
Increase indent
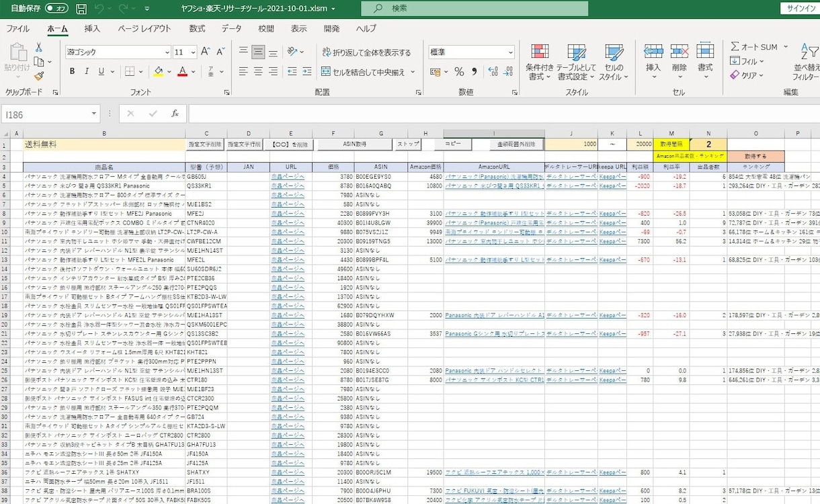(x=307, y=71)
